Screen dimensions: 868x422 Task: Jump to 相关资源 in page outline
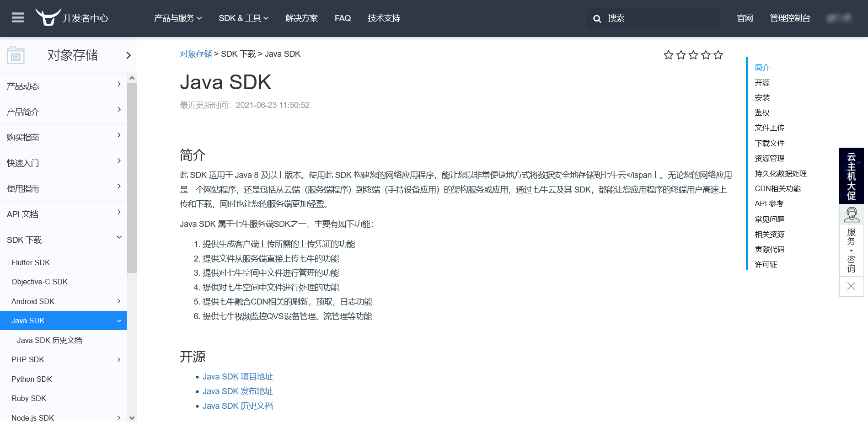[x=770, y=234]
